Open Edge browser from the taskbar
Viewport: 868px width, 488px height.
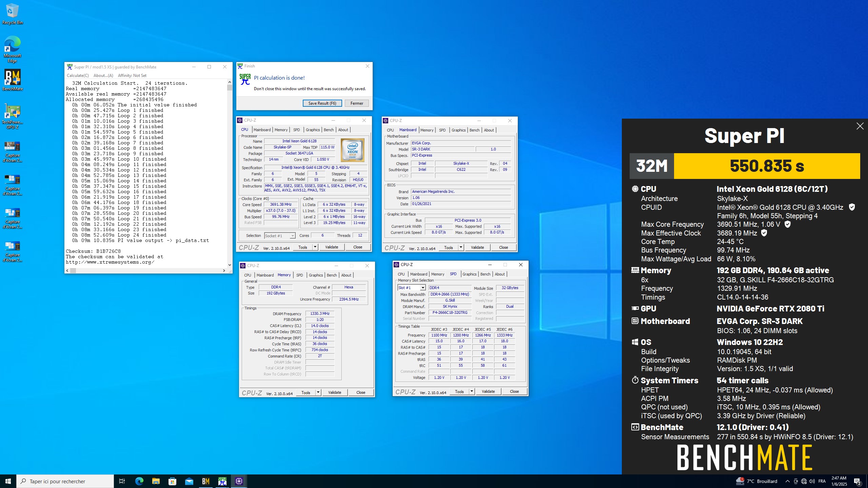(139, 481)
